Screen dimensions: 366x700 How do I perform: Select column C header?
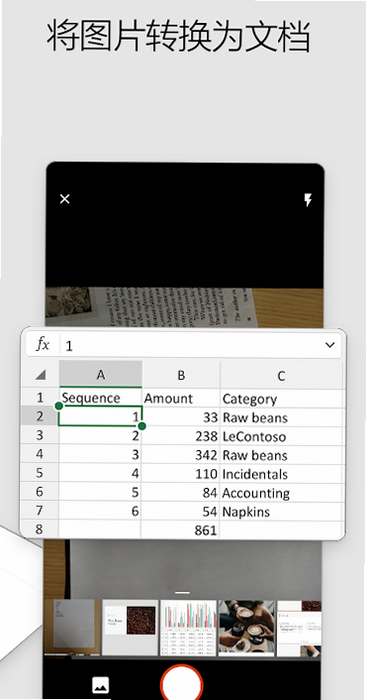click(281, 375)
